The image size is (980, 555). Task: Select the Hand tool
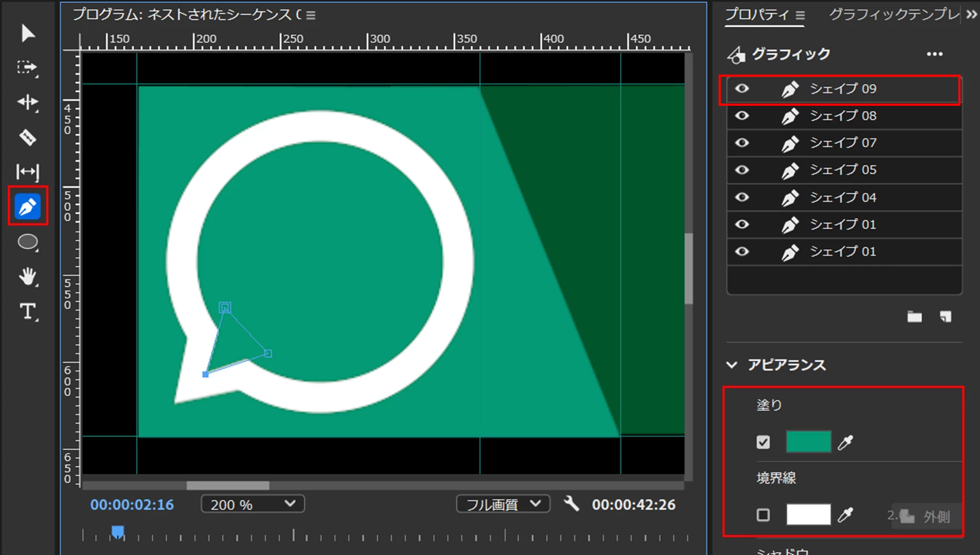[x=28, y=277]
